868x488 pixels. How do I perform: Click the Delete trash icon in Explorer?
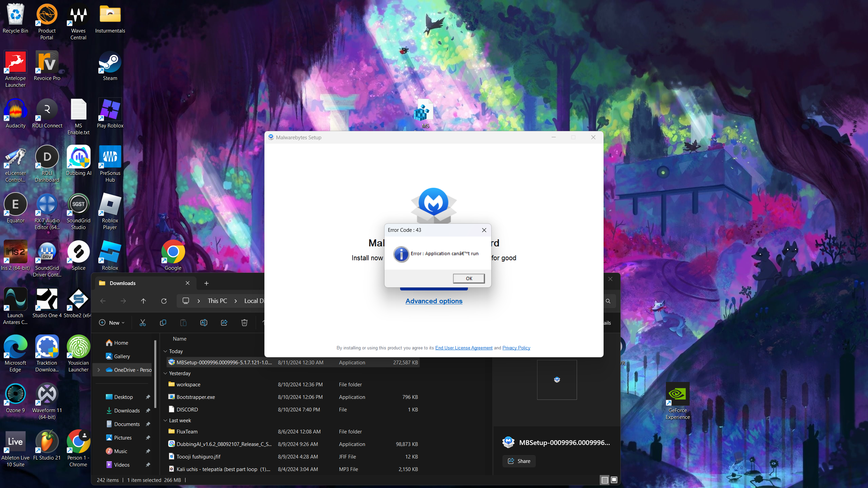pyautogui.click(x=244, y=323)
